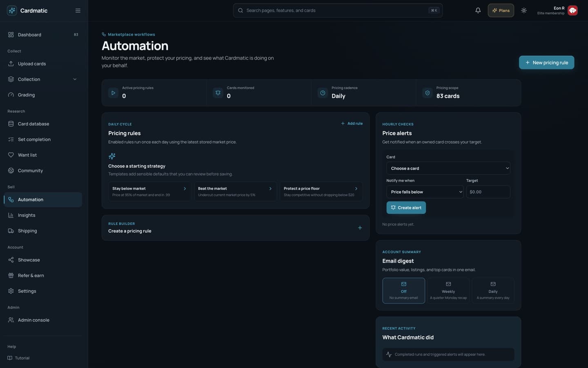Image resolution: width=588 pixels, height=368 pixels.
Task: Click the Showcase share icon
Action: tap(11, 260)
